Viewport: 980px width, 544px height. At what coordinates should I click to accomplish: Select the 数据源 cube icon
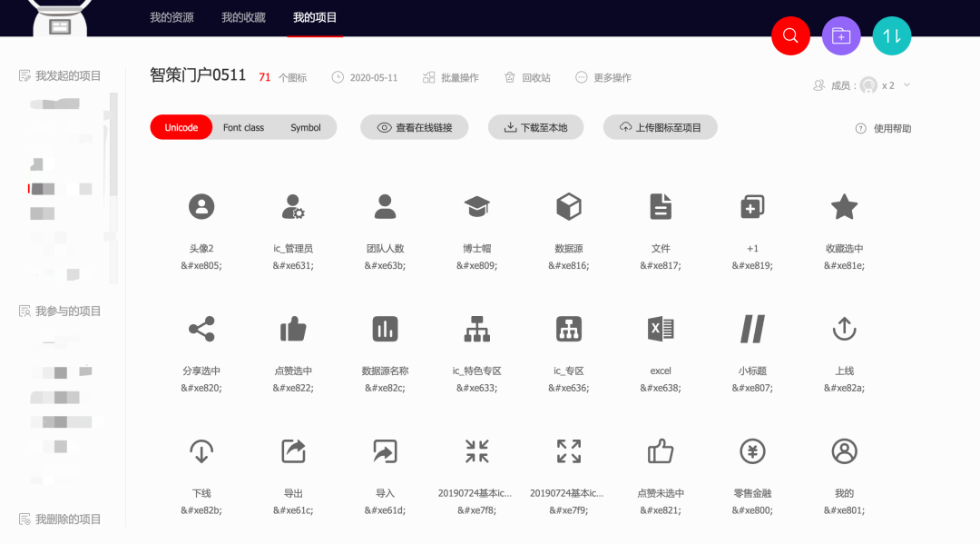pyautogui.click(x=569, y=207)
